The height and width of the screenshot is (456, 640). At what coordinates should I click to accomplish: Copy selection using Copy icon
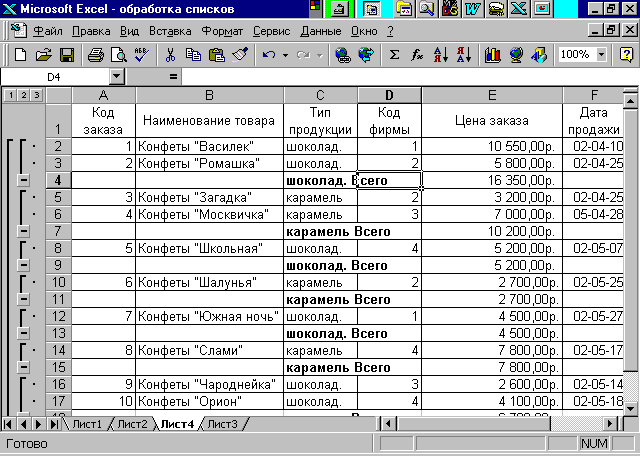193,54
